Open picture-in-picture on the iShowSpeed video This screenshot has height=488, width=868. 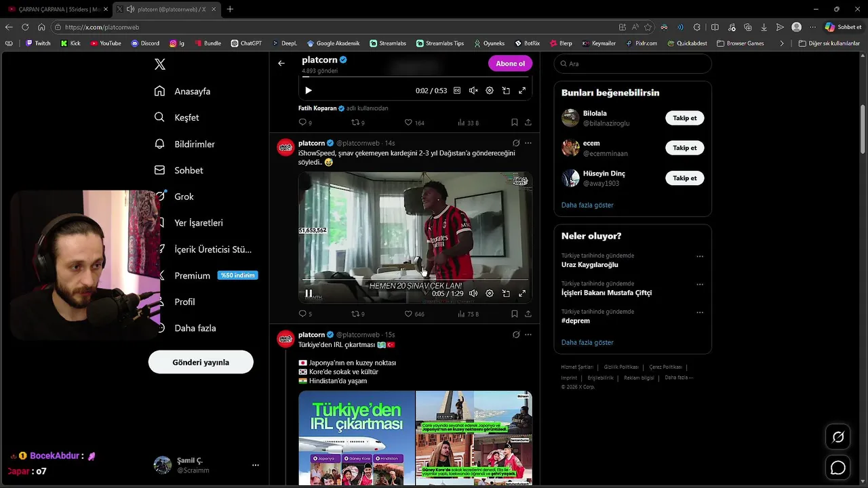tap(506, 293)
